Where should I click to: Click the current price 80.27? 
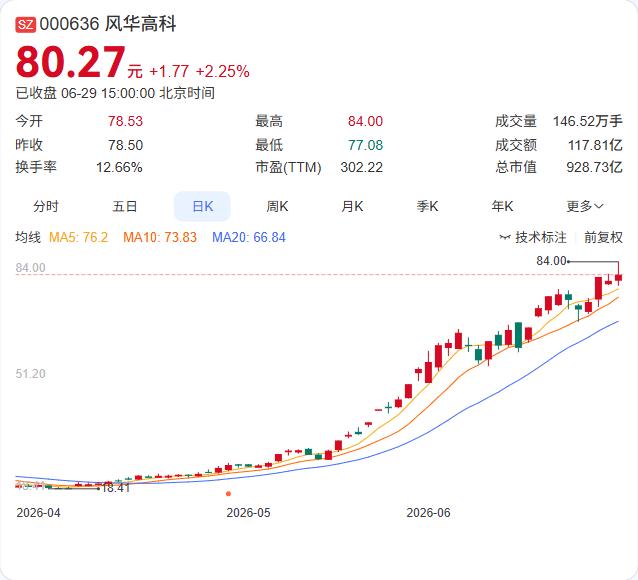pos(70,62)
